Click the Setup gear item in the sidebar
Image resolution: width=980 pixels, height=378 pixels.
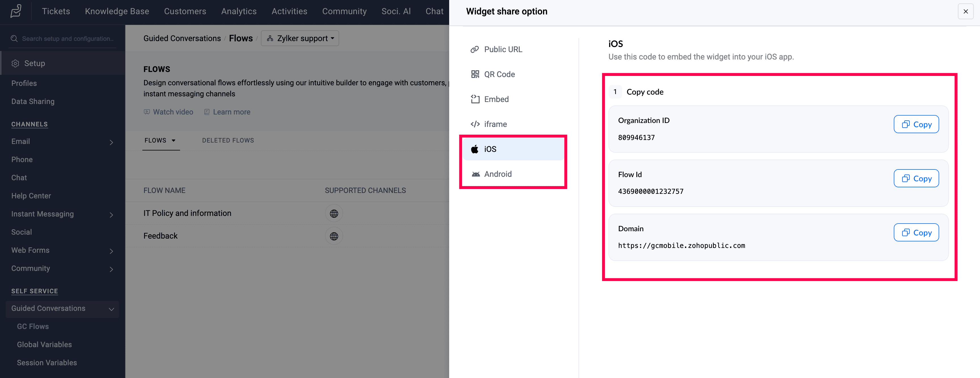click(x=34, y=63)
